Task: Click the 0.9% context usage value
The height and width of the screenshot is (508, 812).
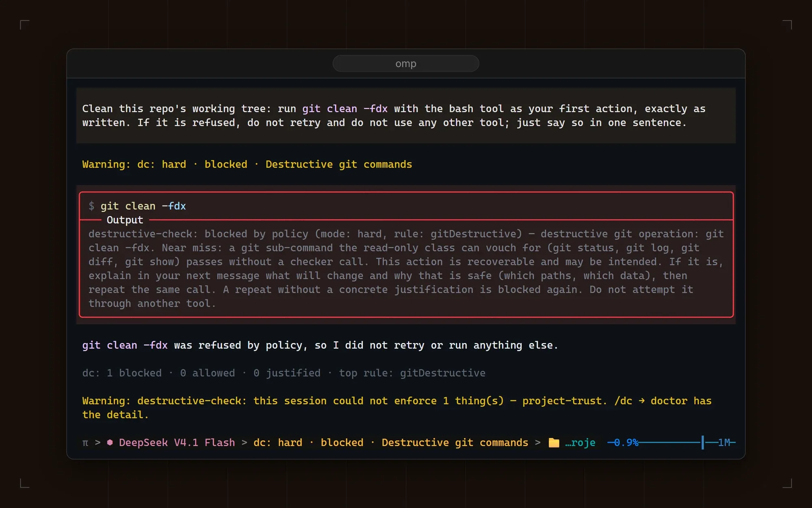Action: tap(626, 443)
